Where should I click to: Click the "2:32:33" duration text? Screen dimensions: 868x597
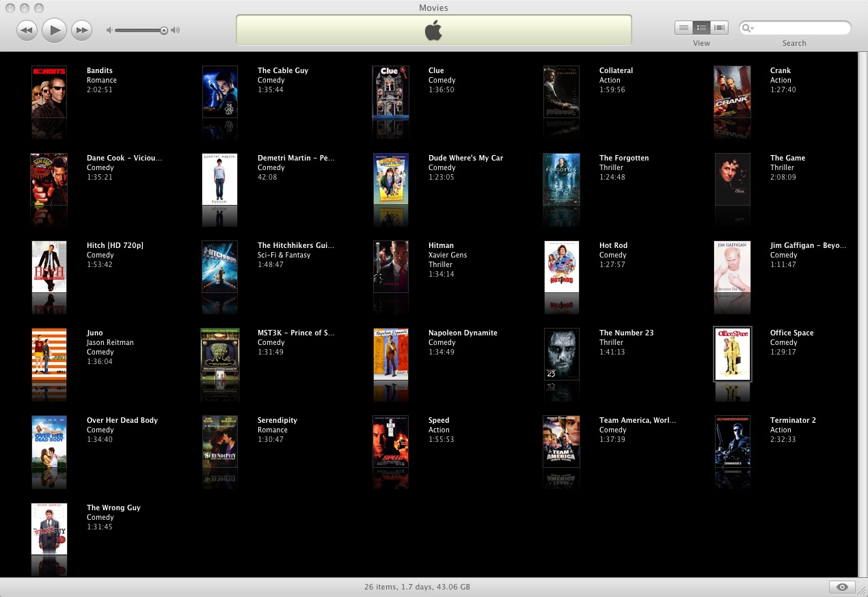pyautogui.click(x=783, y=439)
